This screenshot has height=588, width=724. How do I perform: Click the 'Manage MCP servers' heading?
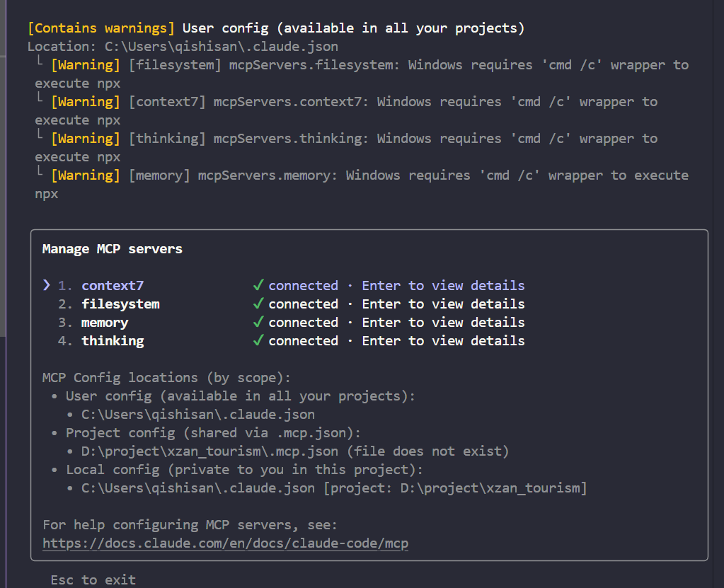tap(113, 249)
